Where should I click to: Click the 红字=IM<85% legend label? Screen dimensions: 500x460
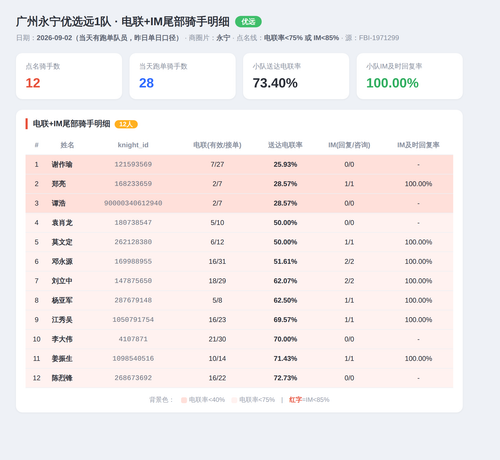pos(309,400)
